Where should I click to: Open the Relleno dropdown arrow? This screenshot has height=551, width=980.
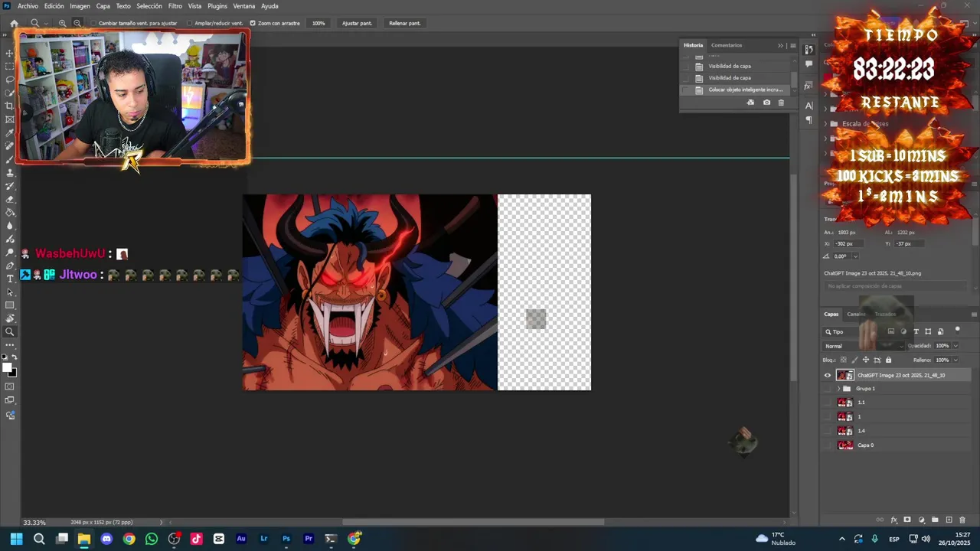point(955,360)
